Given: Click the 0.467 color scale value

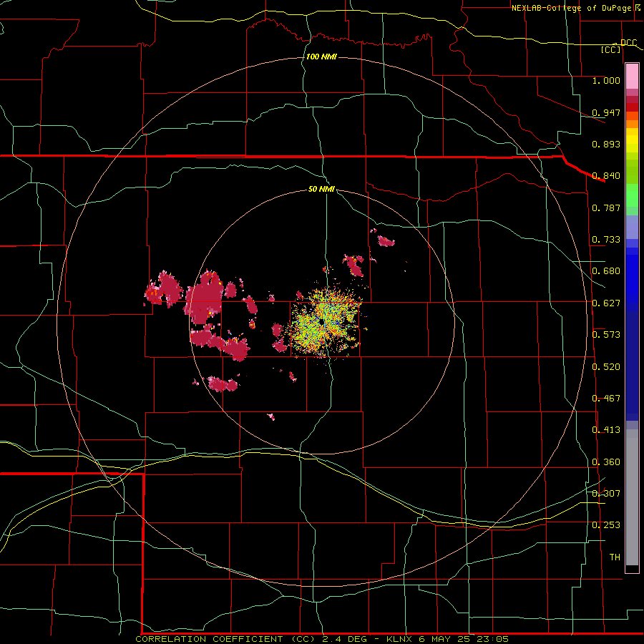Looking at the screenshot, I should (x=606, y=399).
